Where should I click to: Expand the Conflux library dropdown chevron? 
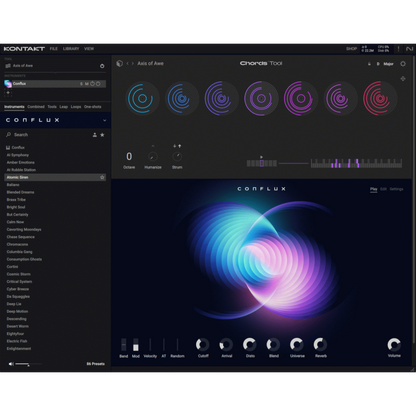click(x=104, y=120)
